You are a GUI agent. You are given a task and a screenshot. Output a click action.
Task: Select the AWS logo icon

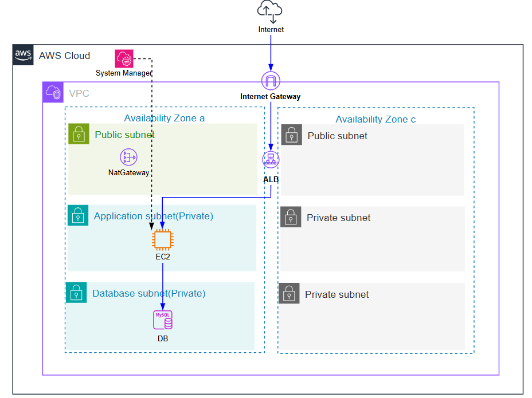(23, 55)
